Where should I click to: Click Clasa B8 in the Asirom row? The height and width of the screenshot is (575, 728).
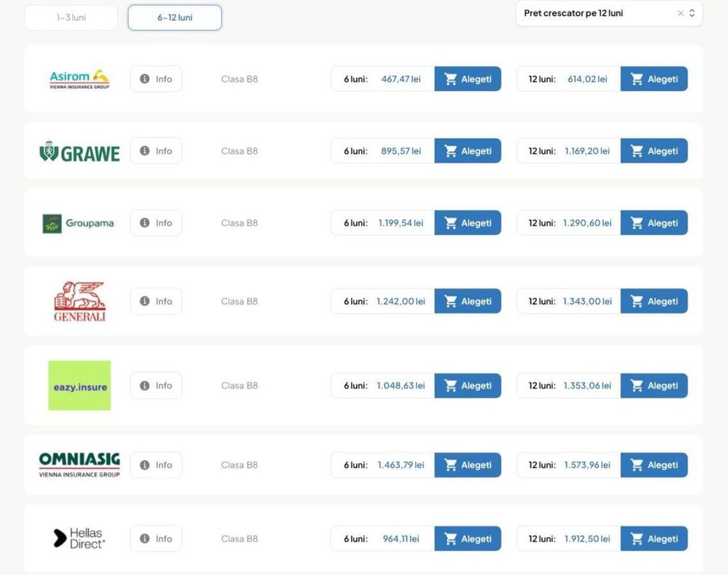[x=239, y=79]
